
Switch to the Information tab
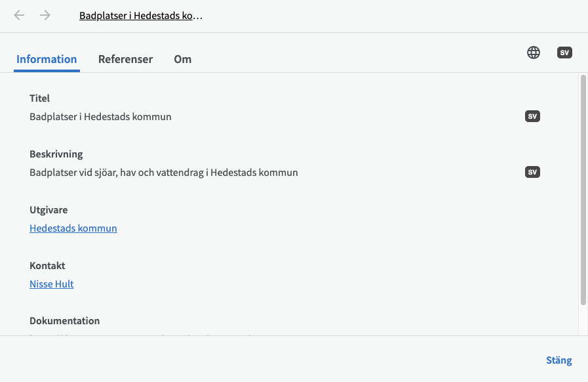coord(47,59)
